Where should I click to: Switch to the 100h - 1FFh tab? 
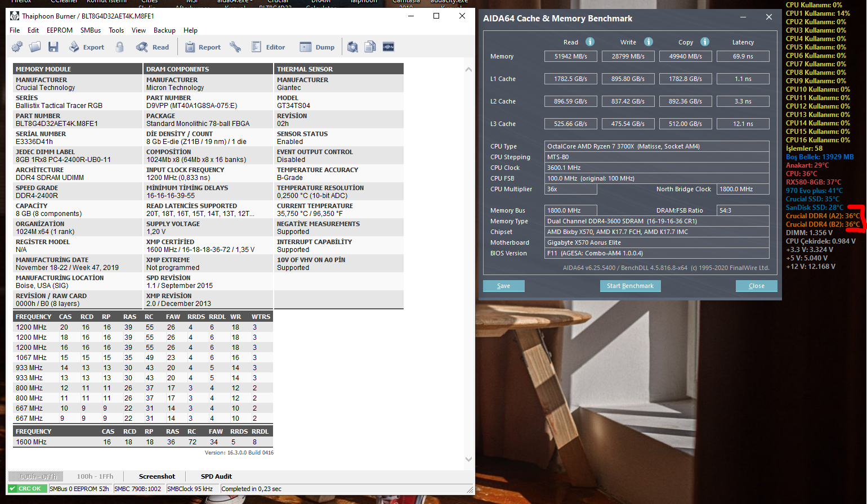(x=95, y=476)
